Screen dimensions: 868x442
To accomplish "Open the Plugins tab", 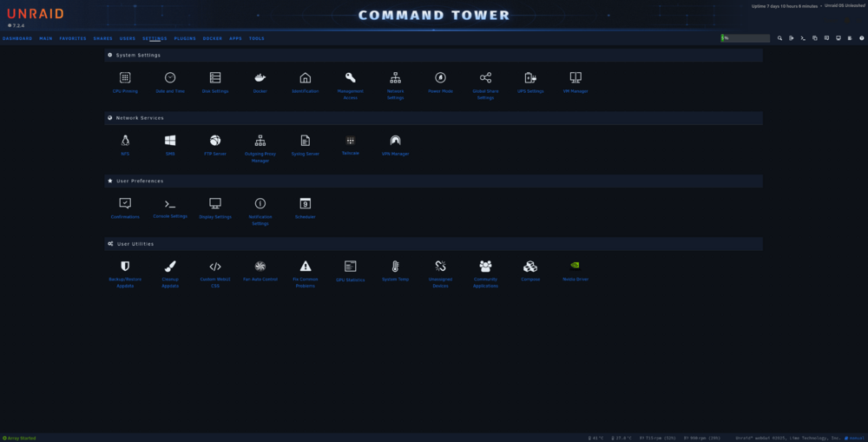I will coord(185,39).
